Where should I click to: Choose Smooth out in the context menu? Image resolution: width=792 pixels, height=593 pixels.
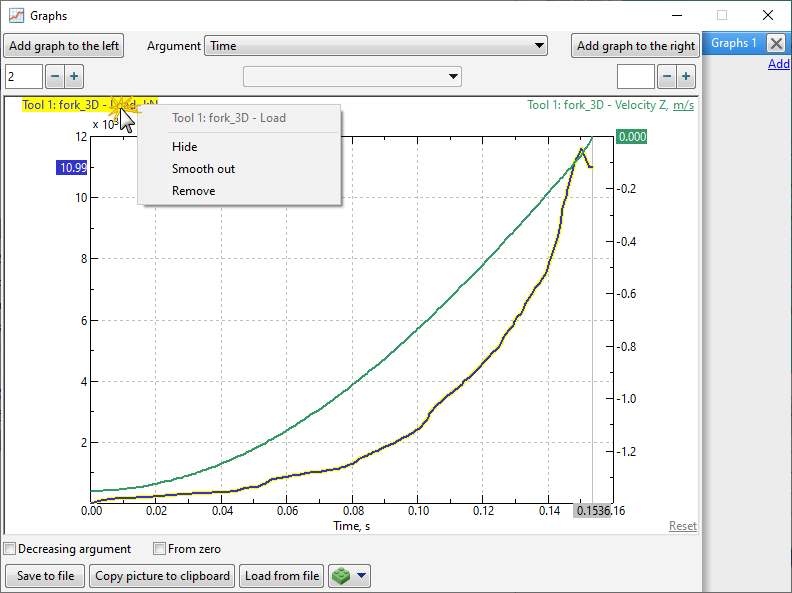203,169
